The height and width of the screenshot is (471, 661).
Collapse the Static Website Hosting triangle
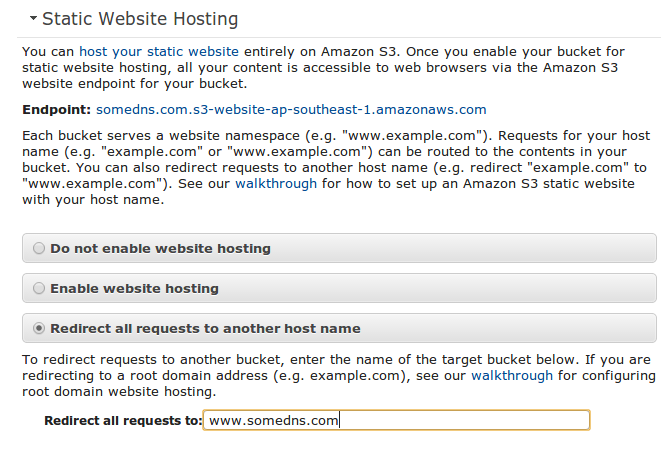(33, 18)
